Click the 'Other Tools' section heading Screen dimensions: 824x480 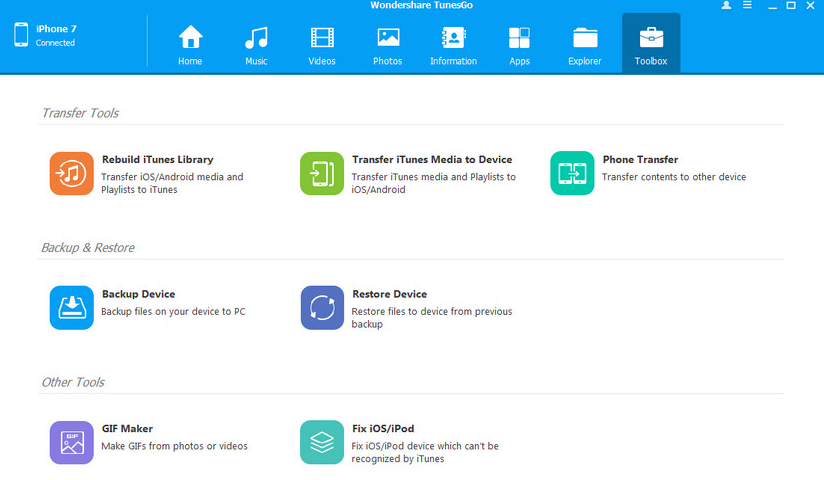[73, 382]
